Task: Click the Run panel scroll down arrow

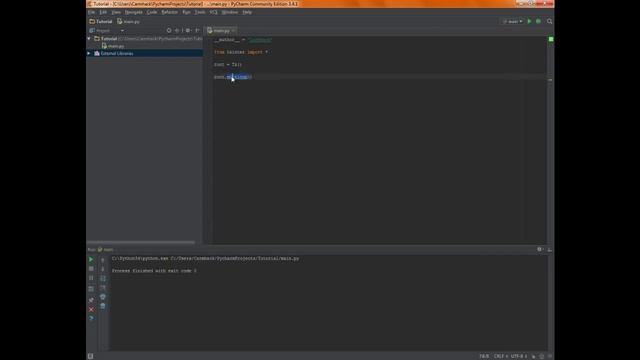Action: (103, 269)
